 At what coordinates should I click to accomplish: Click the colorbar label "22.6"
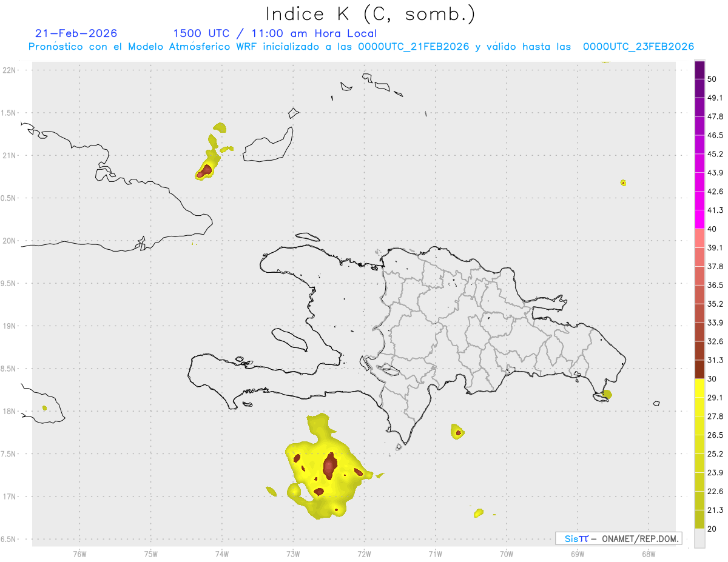tap(715, 492)
